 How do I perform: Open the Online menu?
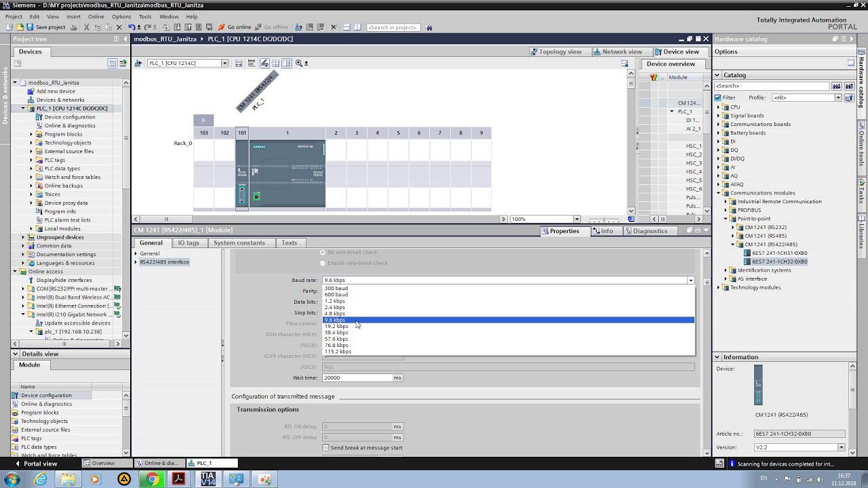click(x=96, y=16)
